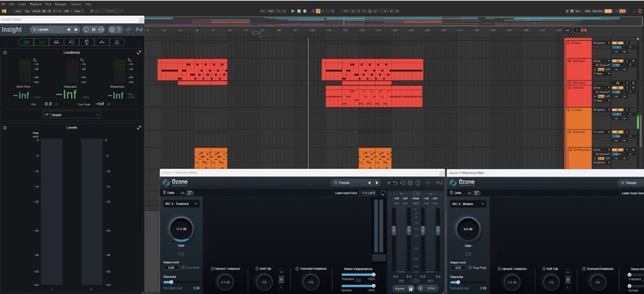Change IRC 4 - Modern mode dropdown
Screen dimensions: 644x294
tap(467, 204)
